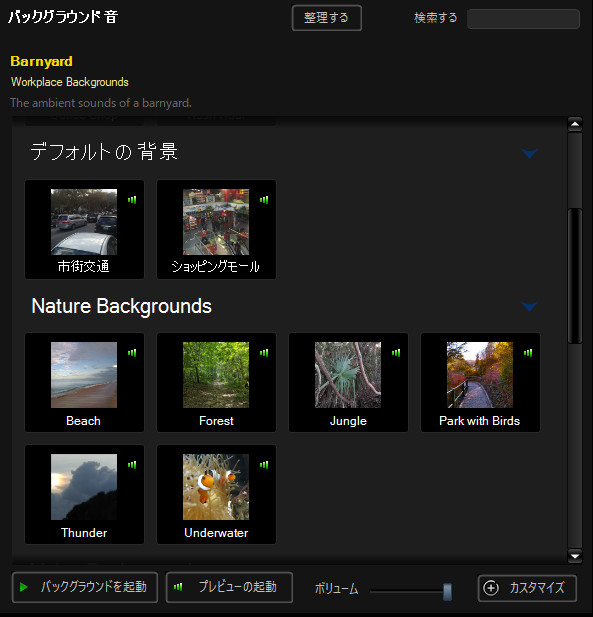Click sound bars icon on ショッピングモール tile
593x617 pixels.
tap(264, 200)
